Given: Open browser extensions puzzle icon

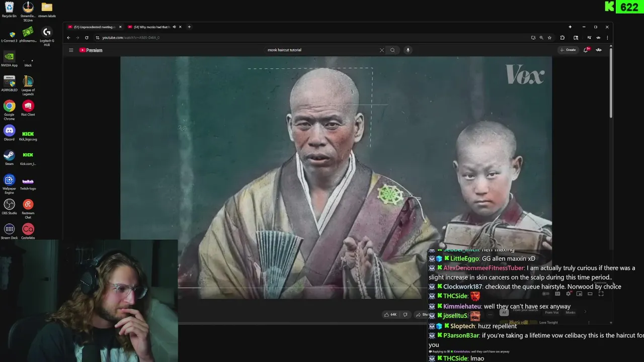Looking at the screenshot, I should click(562, 38).
